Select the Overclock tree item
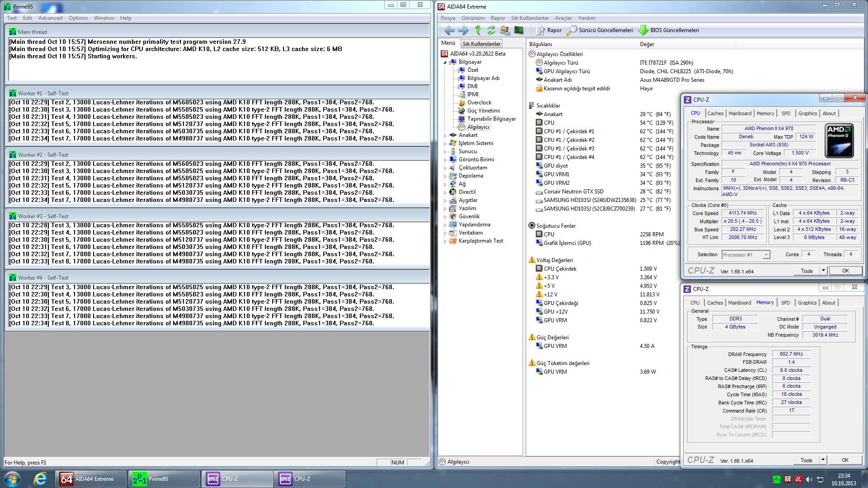Screen dimensions: 868x488 [x=479, y=103]
